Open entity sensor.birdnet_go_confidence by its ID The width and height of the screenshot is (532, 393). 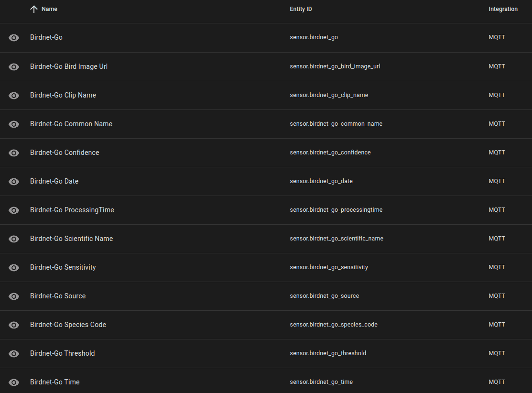330,153
